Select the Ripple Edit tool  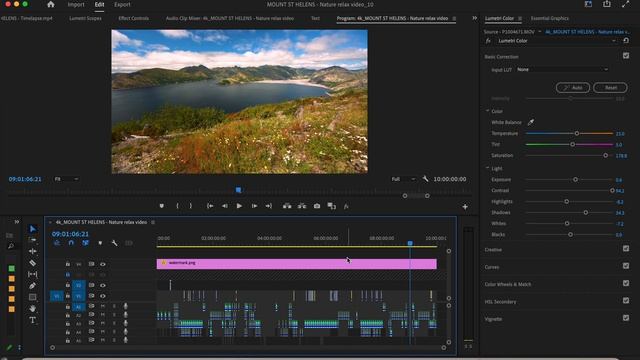click(33, 251)
